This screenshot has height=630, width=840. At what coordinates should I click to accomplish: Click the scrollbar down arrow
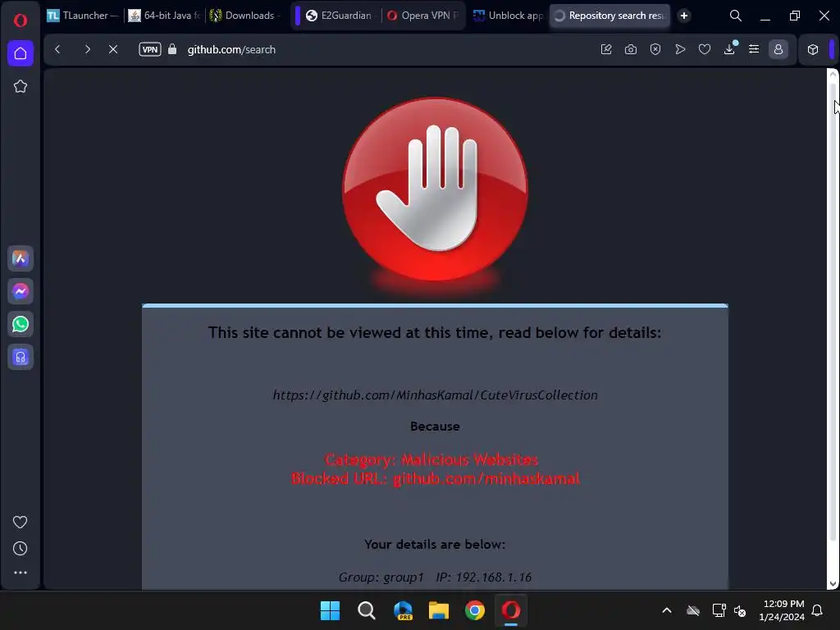click(x=833, y=584)
